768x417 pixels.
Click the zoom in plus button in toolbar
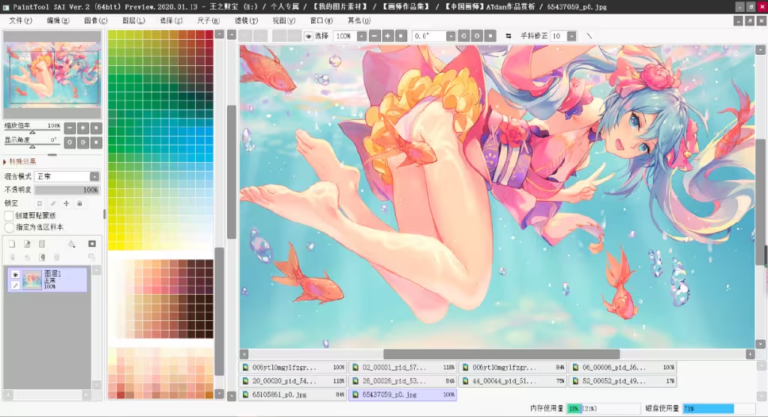387,35
